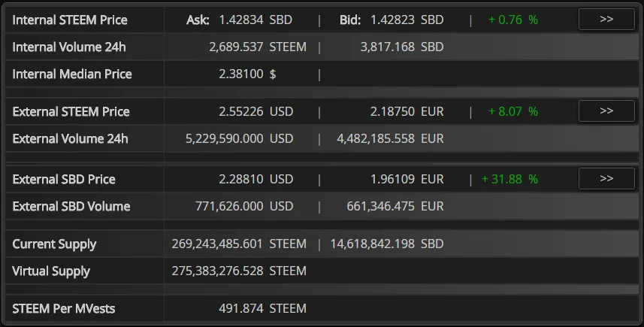The image size is (644, 327).
Task: Click the Ask price 1.42834 value
Action: pyautogui.click(x=241, y=20)
